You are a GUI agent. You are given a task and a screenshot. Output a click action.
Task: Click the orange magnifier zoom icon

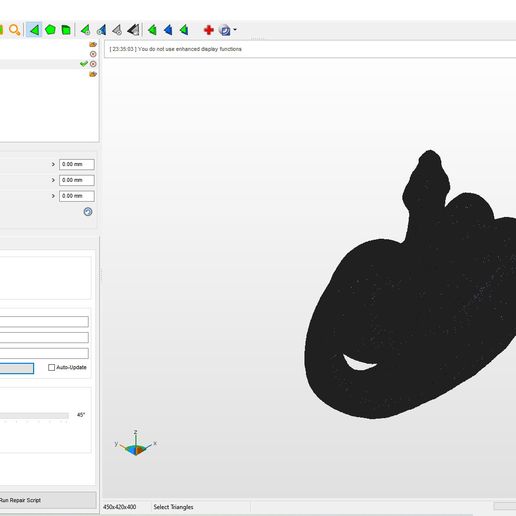[x=14, y=30]
